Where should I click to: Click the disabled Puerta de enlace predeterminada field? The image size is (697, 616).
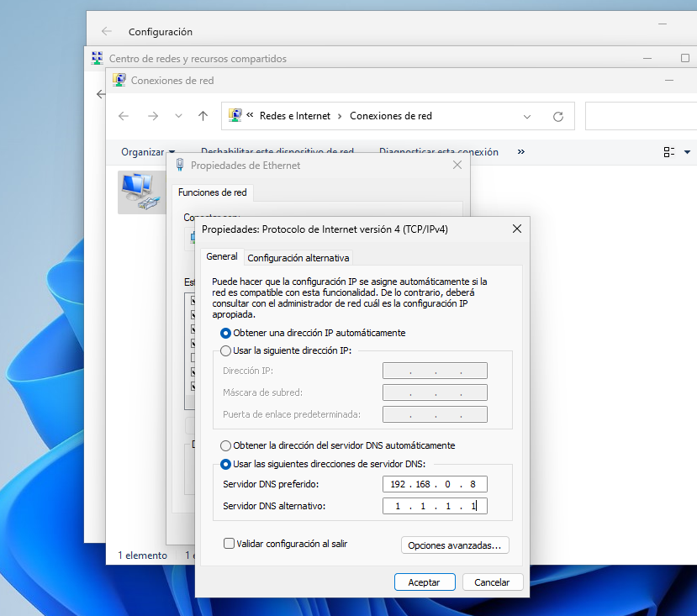pyautogui.click(x=435, y=414)
